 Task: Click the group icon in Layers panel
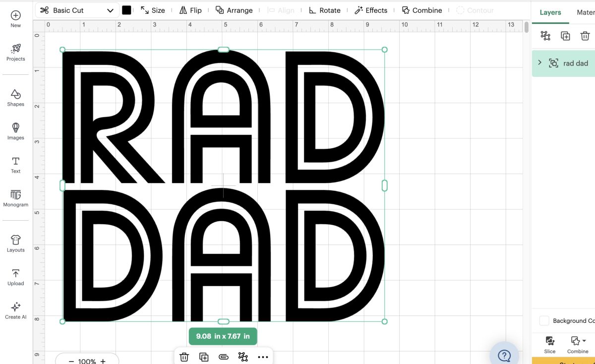[x=545, y=36]
